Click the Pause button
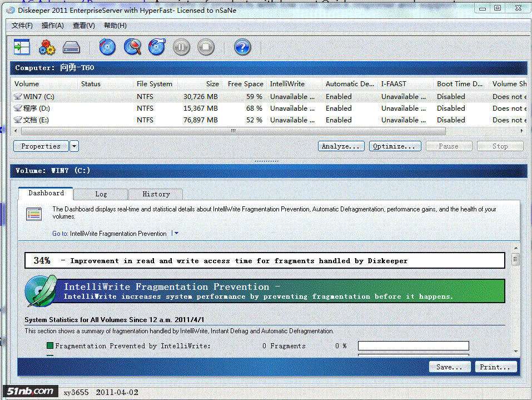Viewport: 532px width, 400px height. click(449, 146)
